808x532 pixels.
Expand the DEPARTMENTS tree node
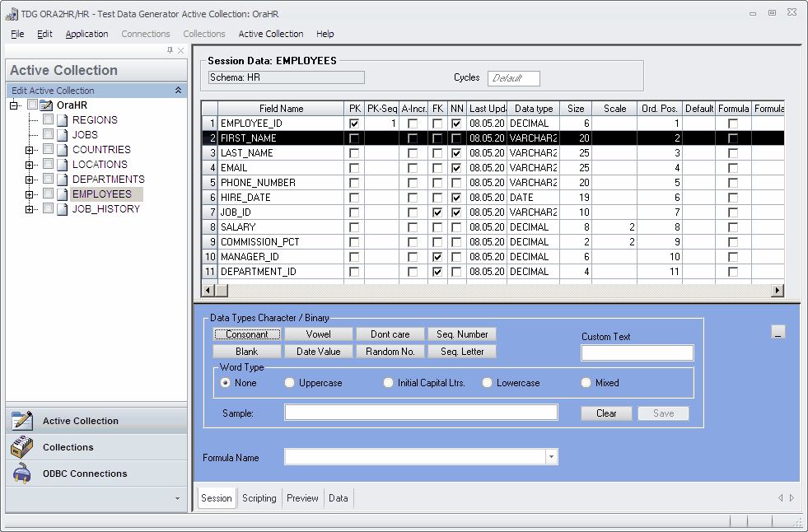[x=30, y=179]
